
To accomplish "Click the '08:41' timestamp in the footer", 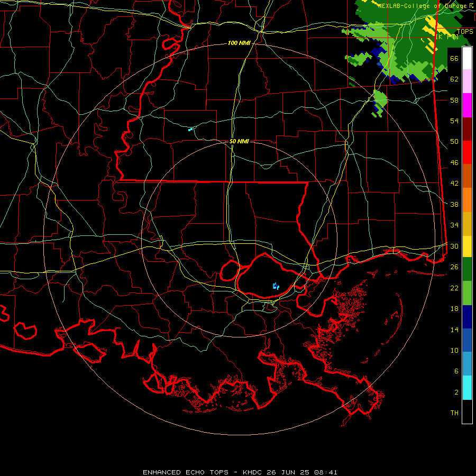I will (325, 472).
